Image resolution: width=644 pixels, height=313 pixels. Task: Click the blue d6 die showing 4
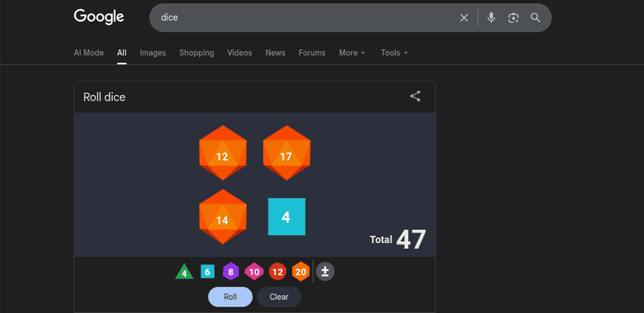tap(287, 216)
